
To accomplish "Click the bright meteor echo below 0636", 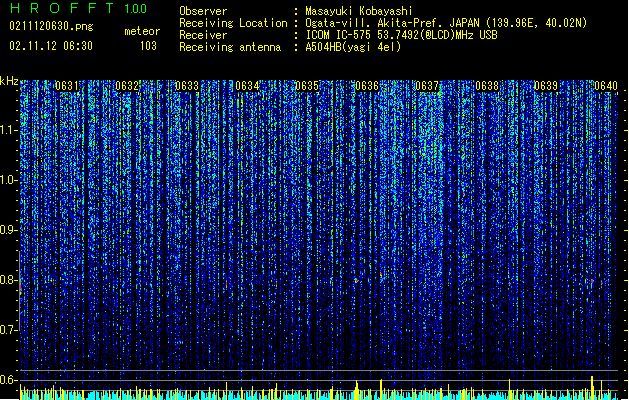I will (x=356, y=280).
